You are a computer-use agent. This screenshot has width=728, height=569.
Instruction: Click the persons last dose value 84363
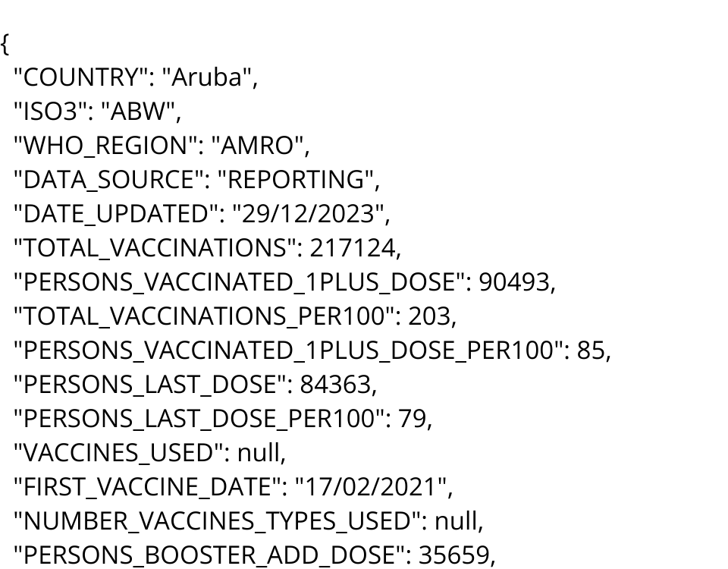click(335, 385)
